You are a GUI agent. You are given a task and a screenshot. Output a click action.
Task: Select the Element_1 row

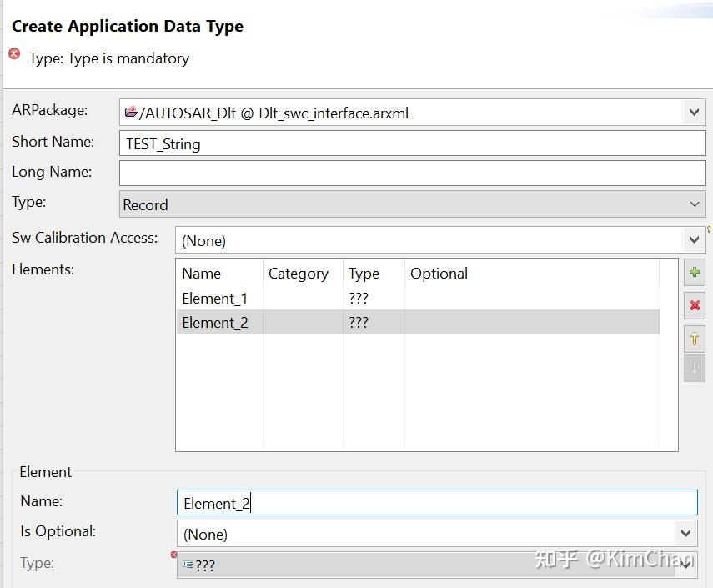[x=215, y=298]
